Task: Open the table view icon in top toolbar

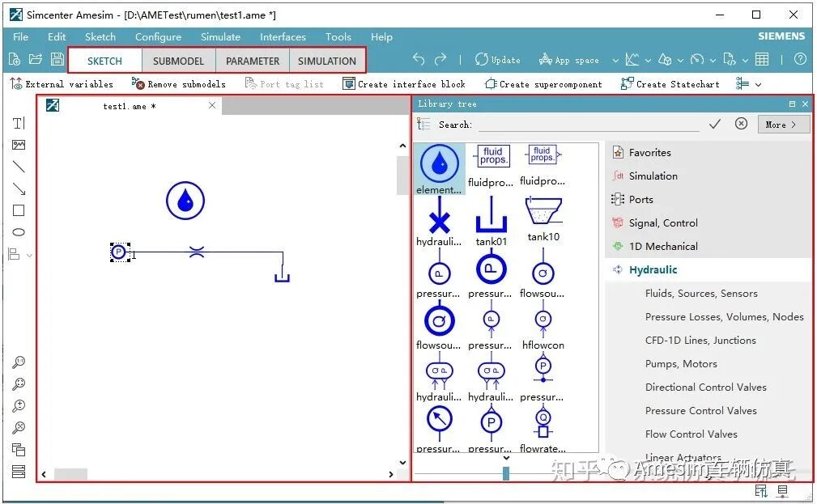Action: [x=762, y=59]
